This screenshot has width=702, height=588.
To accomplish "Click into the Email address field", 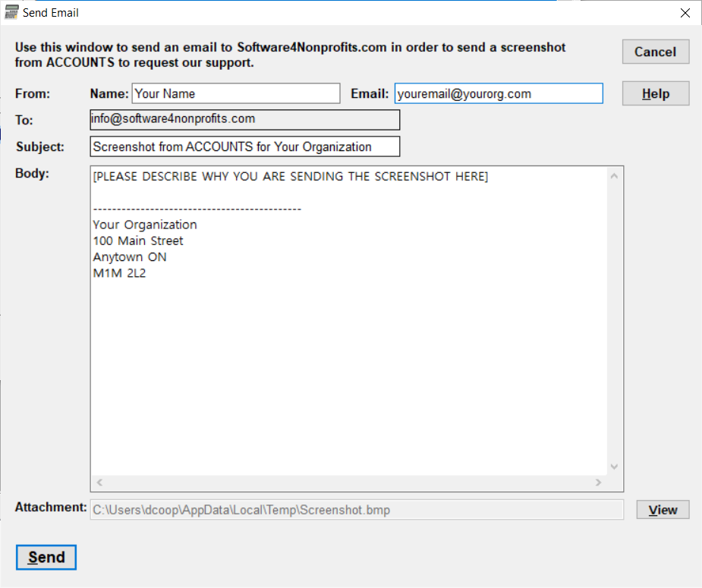I will click(499, 93).
